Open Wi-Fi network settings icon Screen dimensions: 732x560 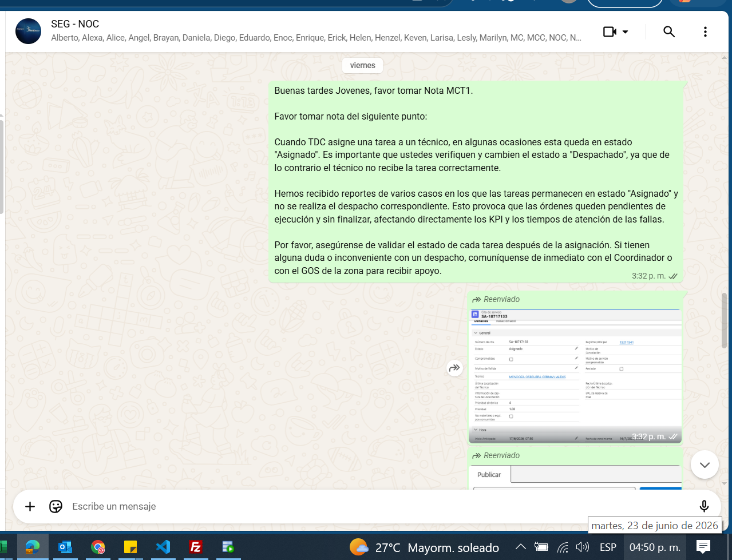tap(563, 547)
